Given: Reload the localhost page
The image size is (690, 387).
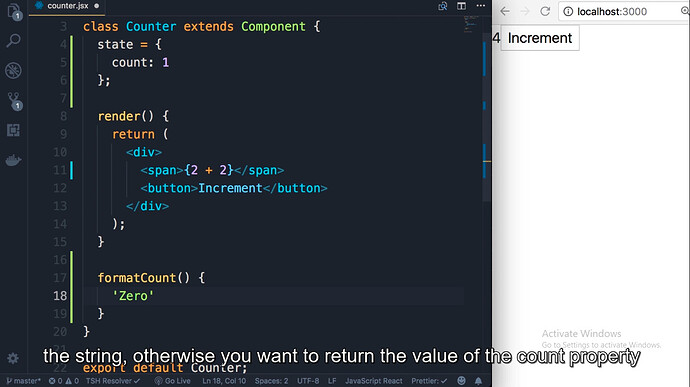Looking at the screenshot, I should point(545,11).
